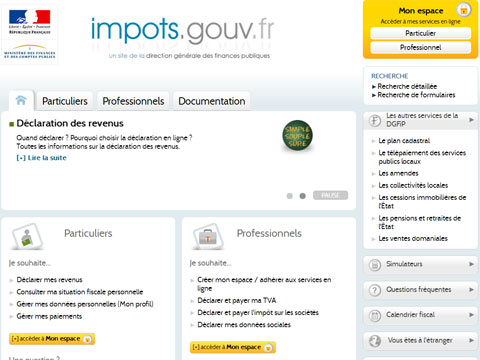This screenshot has height=360, width=480.
Task: Click accéder à Mon espace under Particuliers
Action: click(52, 339)
